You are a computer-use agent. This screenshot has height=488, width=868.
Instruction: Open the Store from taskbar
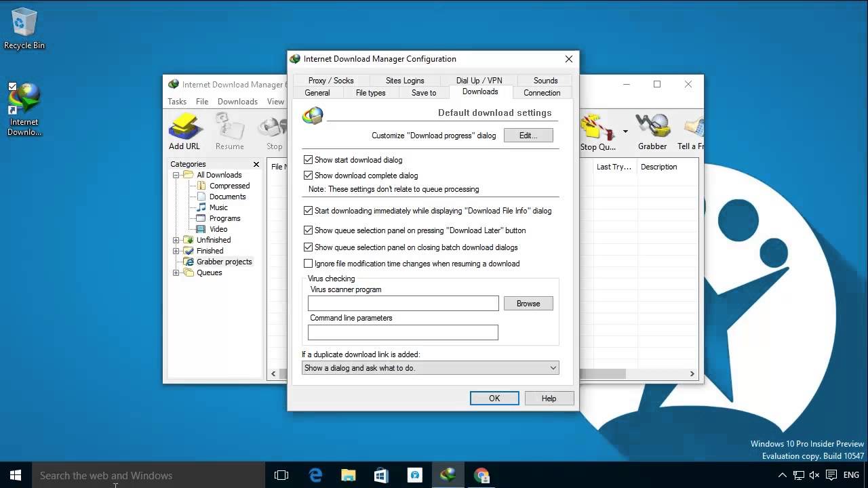(x=382, y=475)
